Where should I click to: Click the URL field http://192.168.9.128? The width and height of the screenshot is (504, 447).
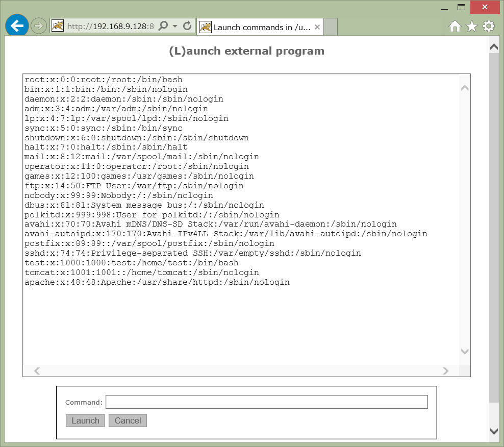[111, 26]
